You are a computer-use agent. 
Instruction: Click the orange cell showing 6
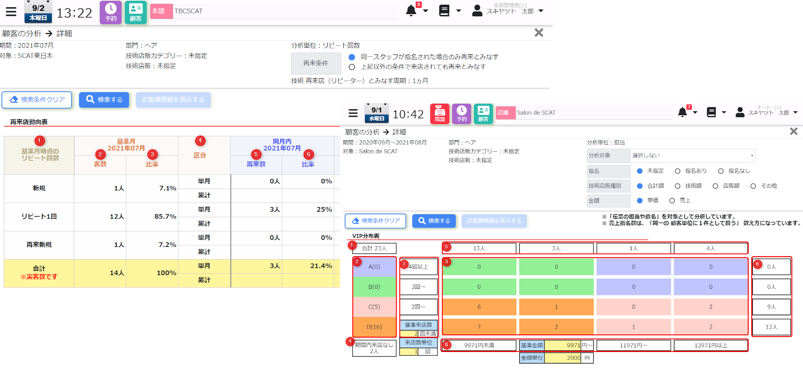point(479,307)
